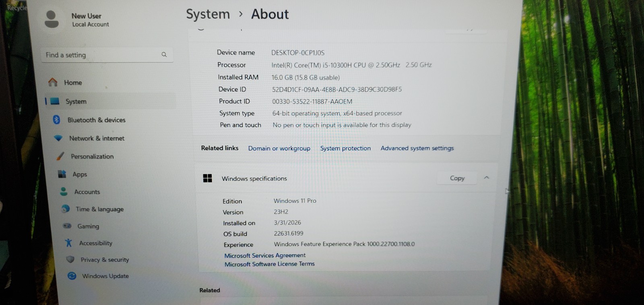Click the Apps icon in sidebar
The height and width of the screenshot is (305, 644).
62,174
